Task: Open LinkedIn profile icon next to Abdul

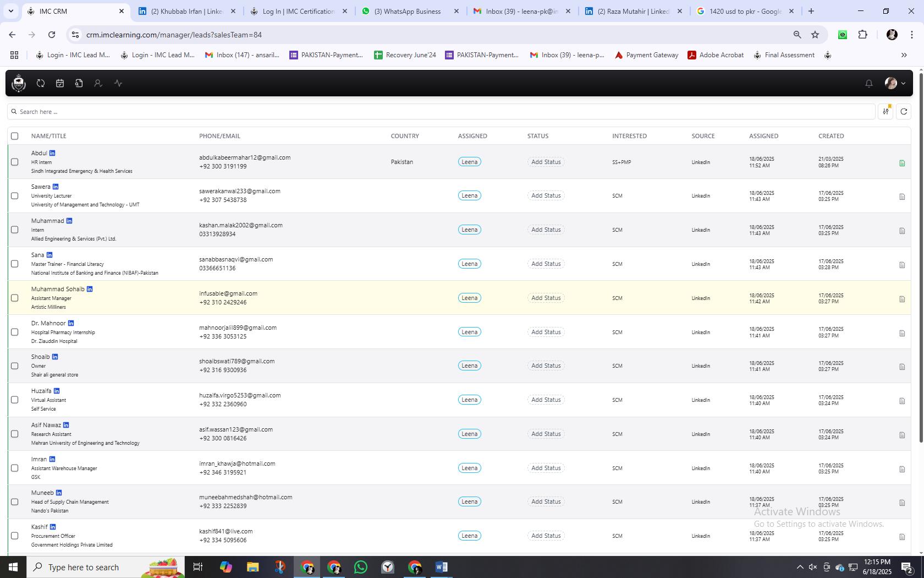Action: pyautogui.click(x=52, y=153)
